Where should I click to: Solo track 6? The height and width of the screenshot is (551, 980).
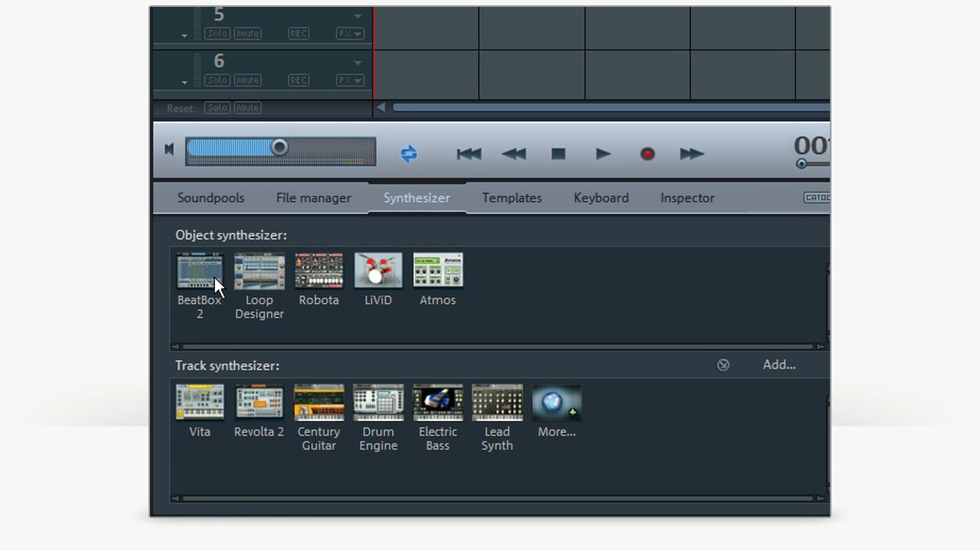pyautogui.click(x=217, y=80)
